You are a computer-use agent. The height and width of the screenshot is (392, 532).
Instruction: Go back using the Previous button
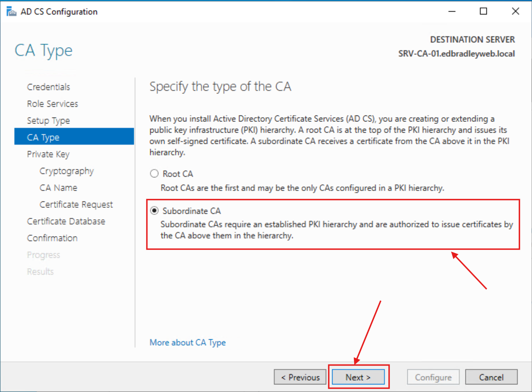300,377
